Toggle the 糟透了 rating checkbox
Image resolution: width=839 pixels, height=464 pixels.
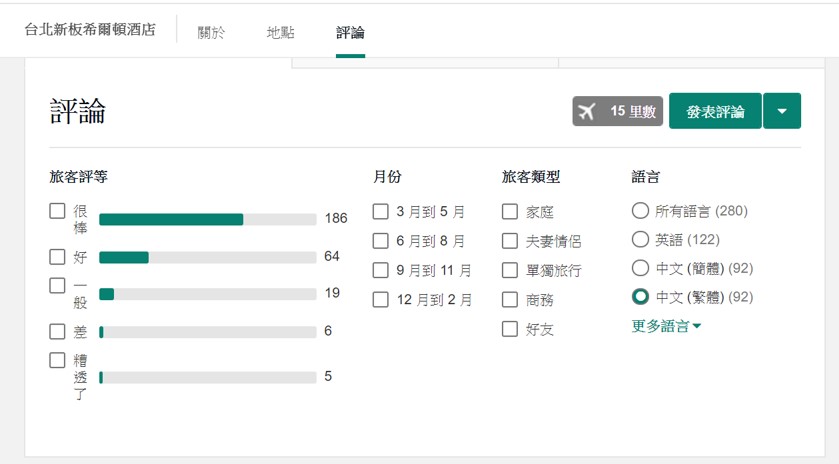(58, 360)
